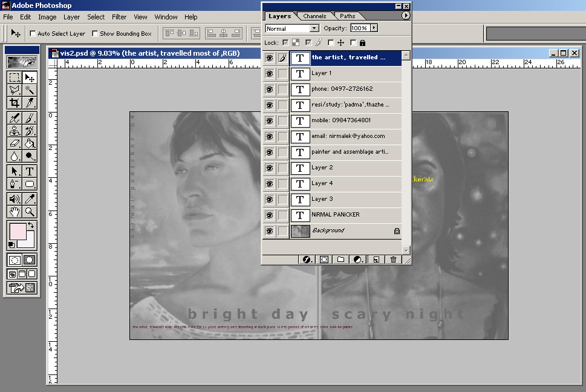Pick the Hand tool
The height and width of the screenshot is (392, 586).
[x=15, y=212]
